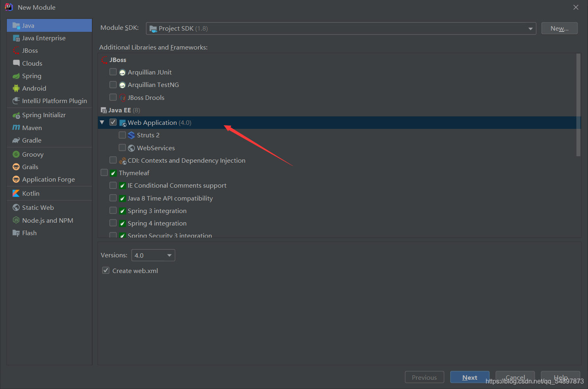Click the Previous button
The image size is (588, 389).
point(424,377)
